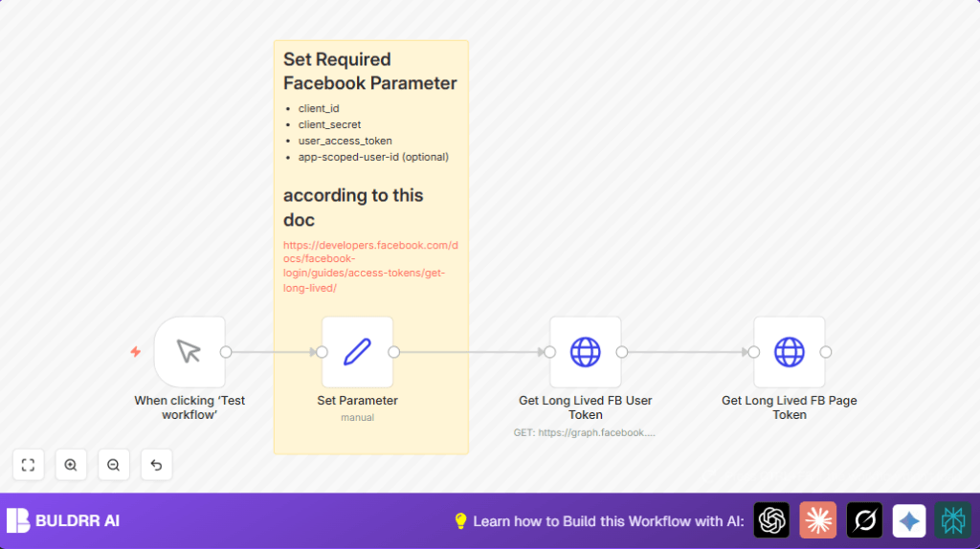Open the ChatGPT icon in the banner
The height and width of the screenshot is (549, 980).
[772, 520]
